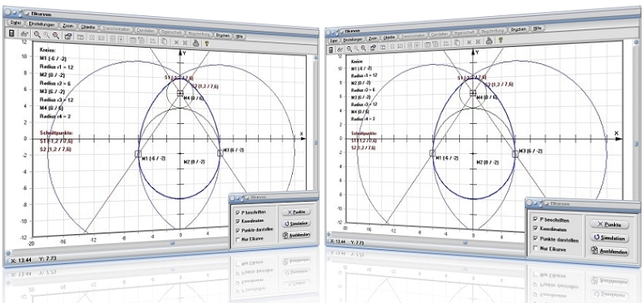This screenshot has width=644, height=303.
Task: Print using the printer icon in left window
Action: (x=196, y=42)
